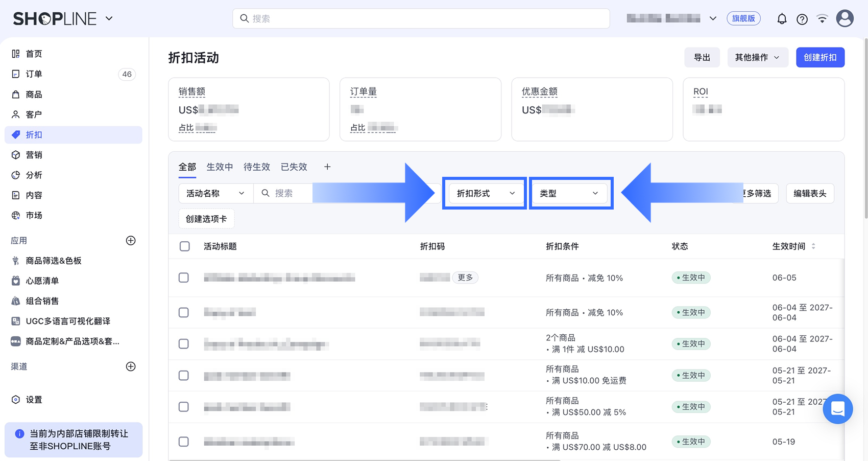Open the chat support bubble icon
The image size is (868, 461).
point(837,409)
